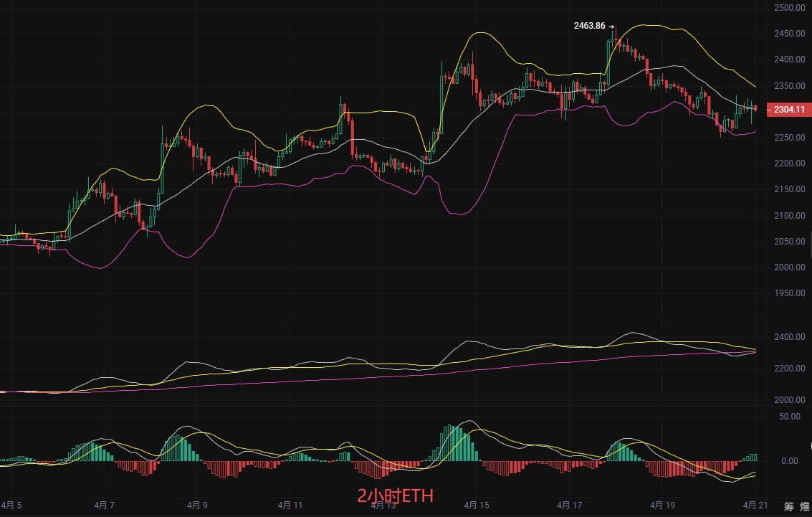Image resolution: width=812 pixels, height=517 pixels.
Task: Select the 4月 15 date marker
Action: pyautogui.click(x=477, y=506)
